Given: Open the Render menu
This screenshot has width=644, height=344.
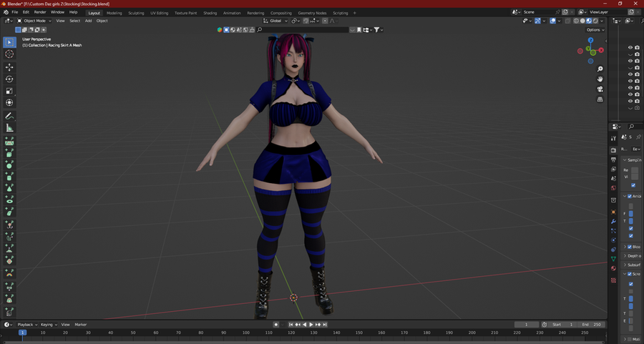Looking at the screenshot, I should [x=40, y=12].
